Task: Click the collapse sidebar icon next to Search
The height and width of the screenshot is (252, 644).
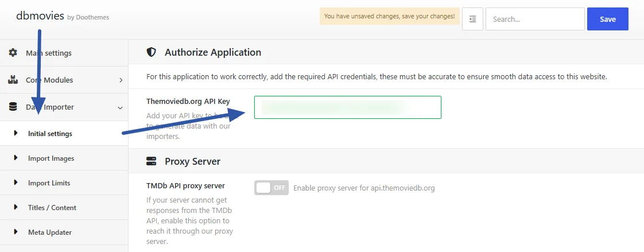Action: point(472,19)
